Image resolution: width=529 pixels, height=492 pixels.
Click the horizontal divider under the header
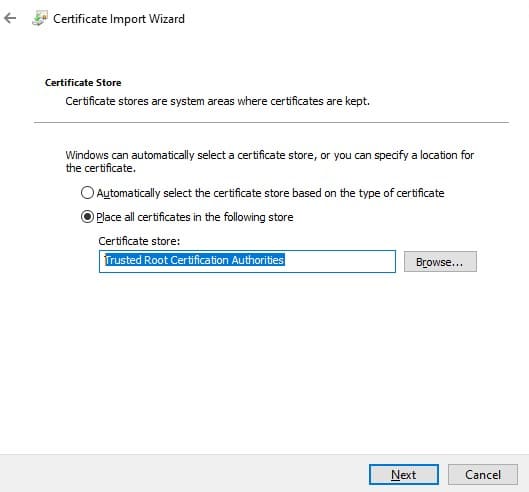click(271, 122)
